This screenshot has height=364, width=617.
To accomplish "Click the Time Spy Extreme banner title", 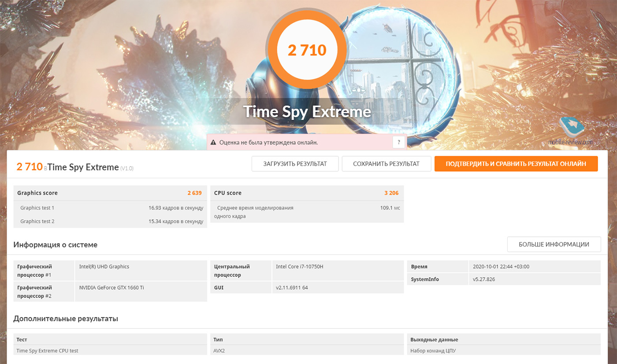I will [307, 111].
